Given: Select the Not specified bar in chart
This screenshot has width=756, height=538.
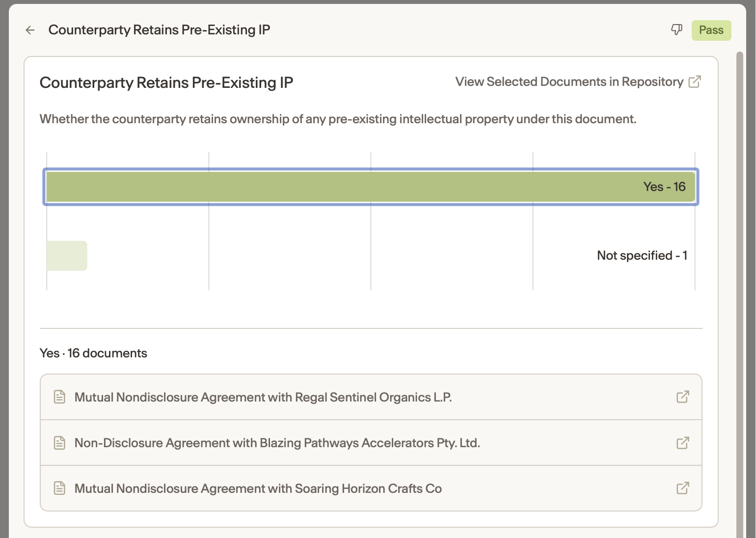Looking at the screenshot, I should point(67,256).
